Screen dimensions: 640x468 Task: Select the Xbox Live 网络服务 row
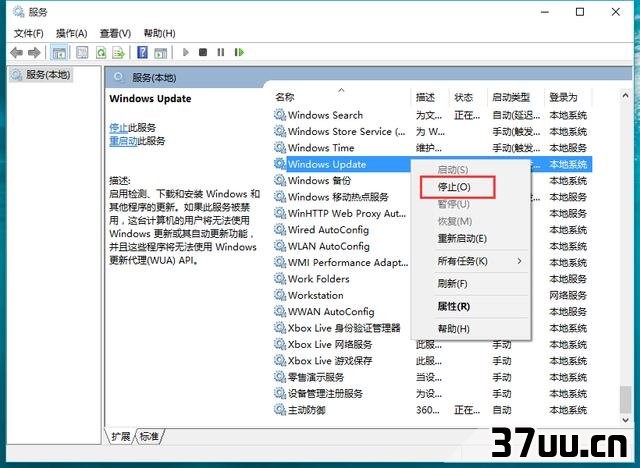[x=433, y=344]
